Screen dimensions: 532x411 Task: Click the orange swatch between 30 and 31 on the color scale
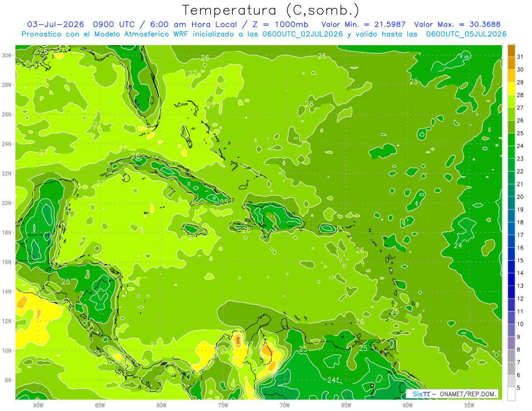tap(511, 63)
